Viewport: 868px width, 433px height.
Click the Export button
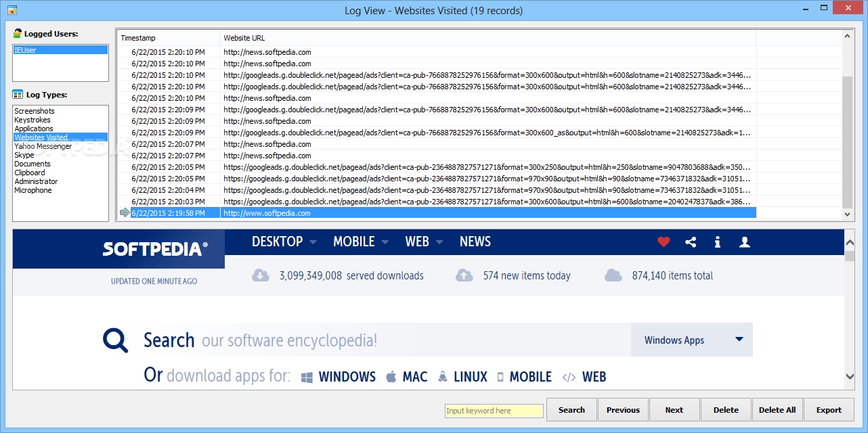pos(829,410)
